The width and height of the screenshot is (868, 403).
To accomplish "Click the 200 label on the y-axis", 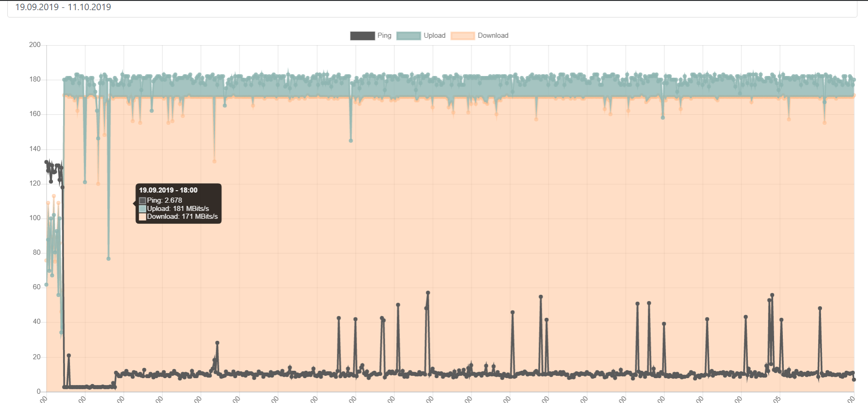I will point(35,45).
